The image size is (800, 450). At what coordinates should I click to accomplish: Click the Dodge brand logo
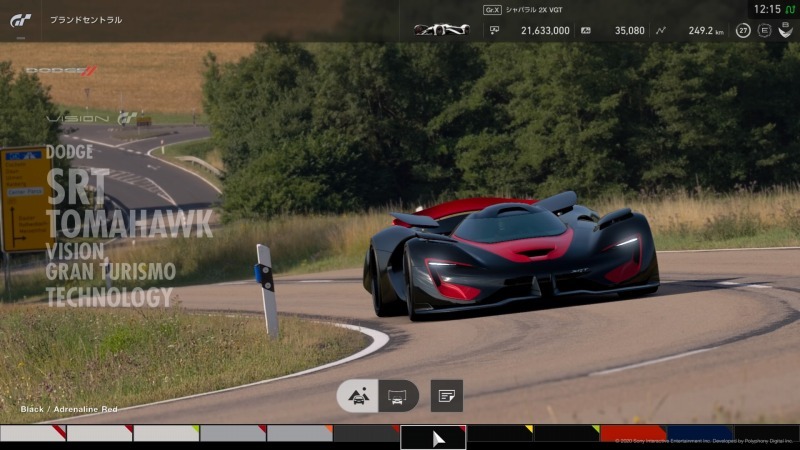[x=61, y=70]
